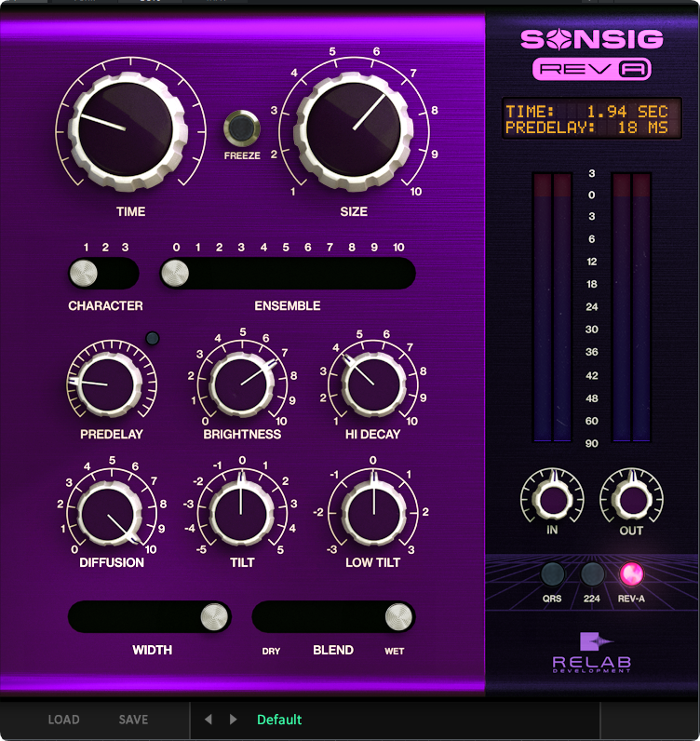Go to next preset arrow
Image resolution: width=700 pixels, height=741 pixels.
coord(233,720)
